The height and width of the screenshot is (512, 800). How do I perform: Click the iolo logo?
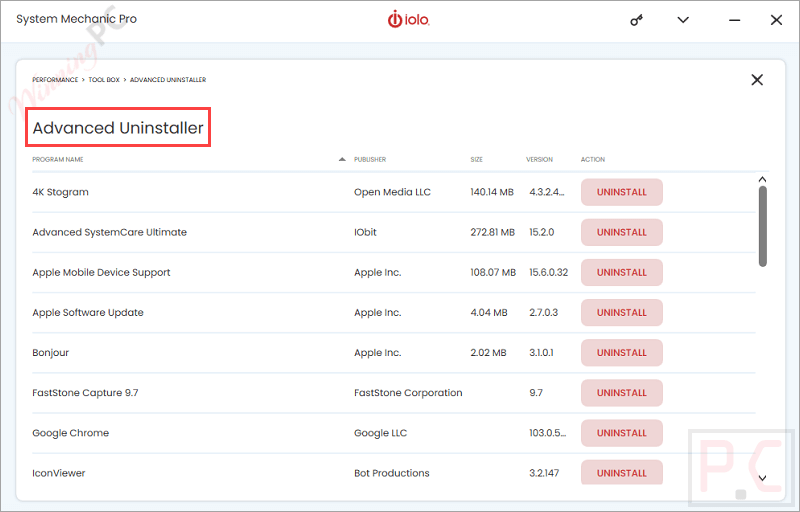pos(409,19)
